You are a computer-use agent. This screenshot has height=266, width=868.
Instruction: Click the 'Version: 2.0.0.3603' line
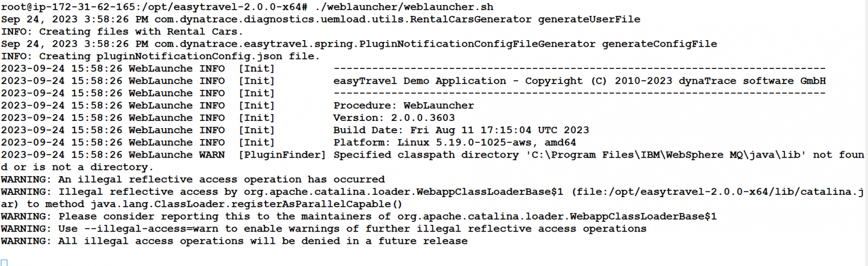click(394, 118)
